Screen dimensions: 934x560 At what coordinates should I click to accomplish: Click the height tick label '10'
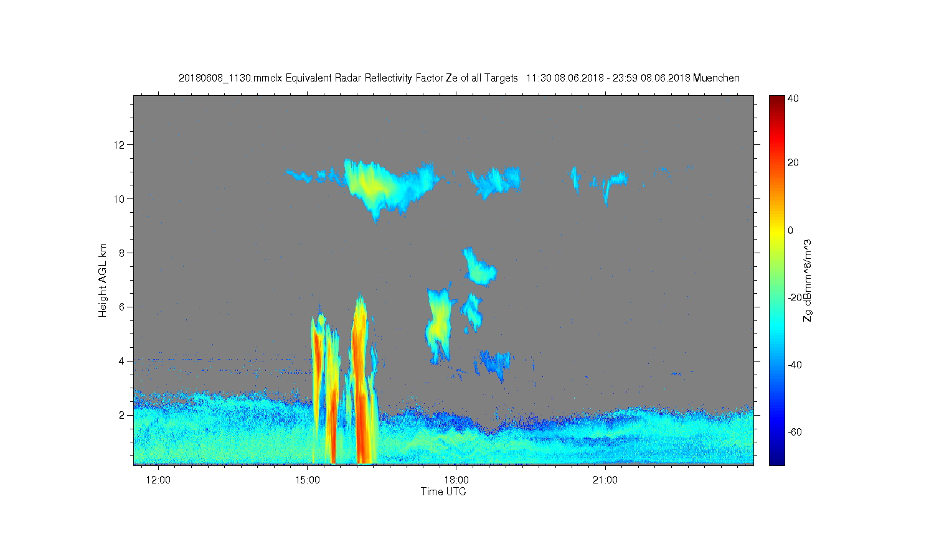(x=121, y=199)
